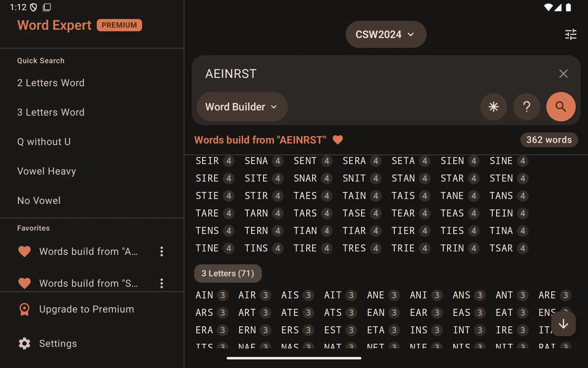The height and width of the screenshot is (368, 588).
Task: Select the word TINA
Action: 501,231
